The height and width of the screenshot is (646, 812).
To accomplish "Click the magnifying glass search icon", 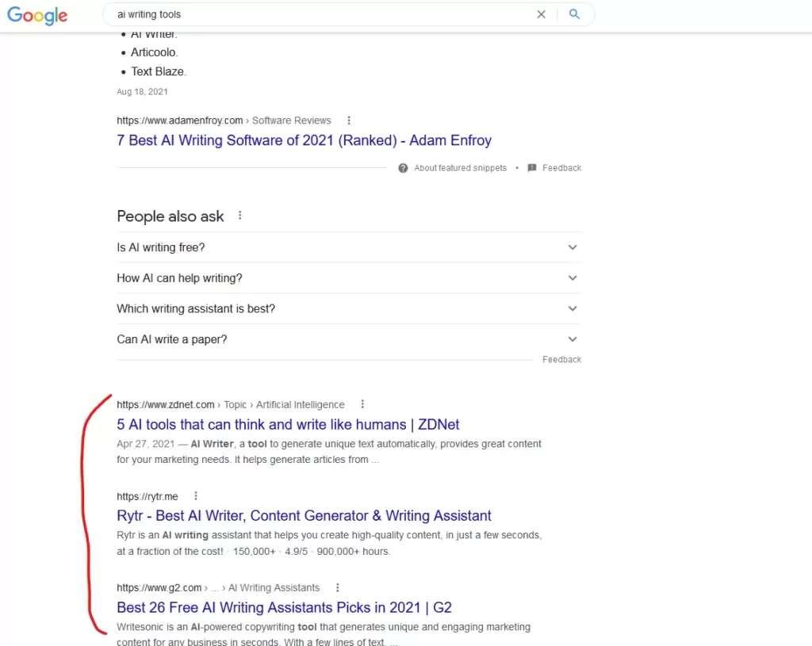I will [574, 14].
